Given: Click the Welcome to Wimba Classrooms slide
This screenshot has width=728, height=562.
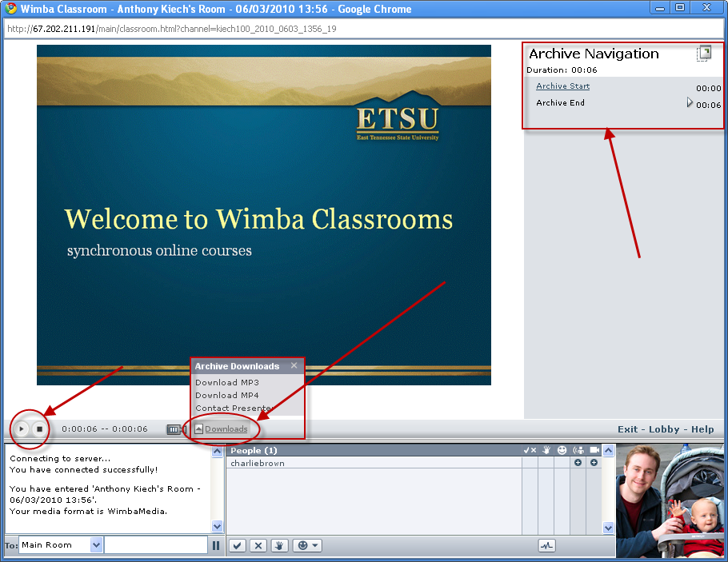Looking at the screenshot, I should coord(264,215).
